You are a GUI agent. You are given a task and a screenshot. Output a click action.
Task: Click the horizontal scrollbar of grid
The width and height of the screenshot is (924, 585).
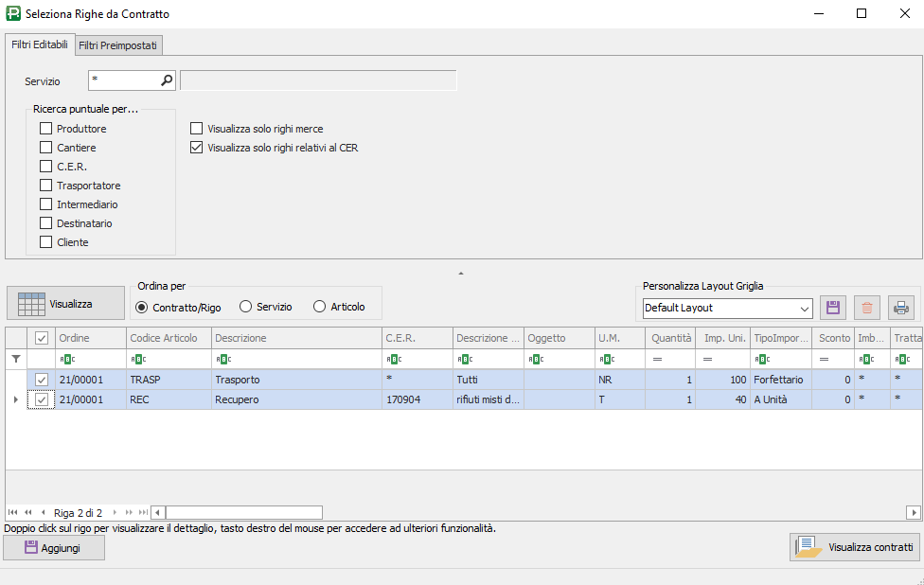530,512
